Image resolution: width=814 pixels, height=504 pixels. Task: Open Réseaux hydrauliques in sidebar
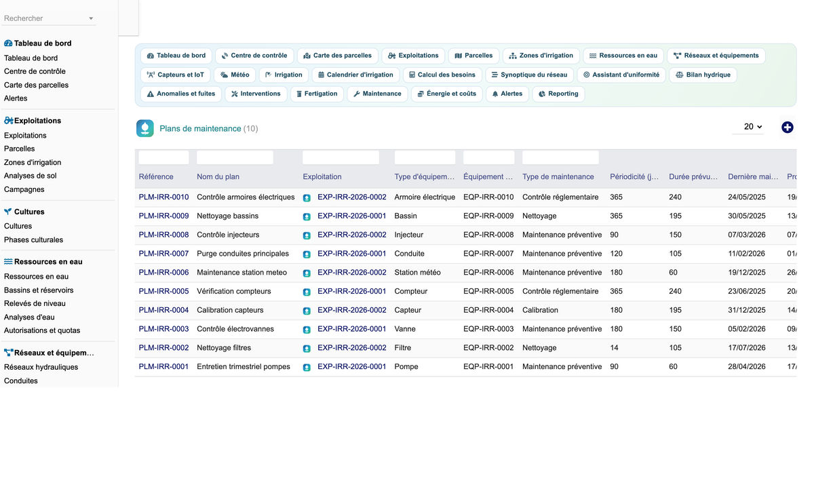41,368
